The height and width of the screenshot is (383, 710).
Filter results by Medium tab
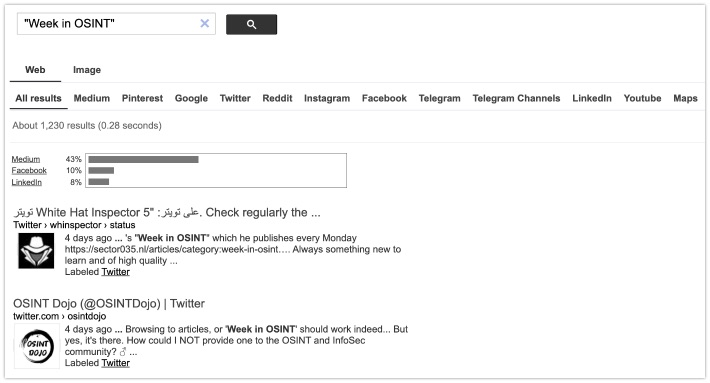92,98
